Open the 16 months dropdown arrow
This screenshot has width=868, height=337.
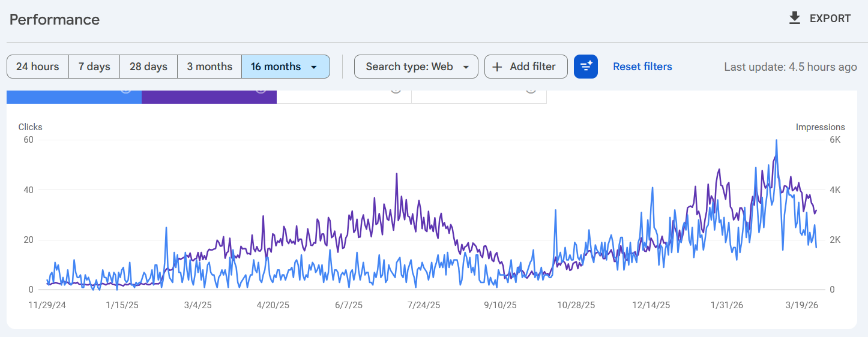tap(314, 67)
